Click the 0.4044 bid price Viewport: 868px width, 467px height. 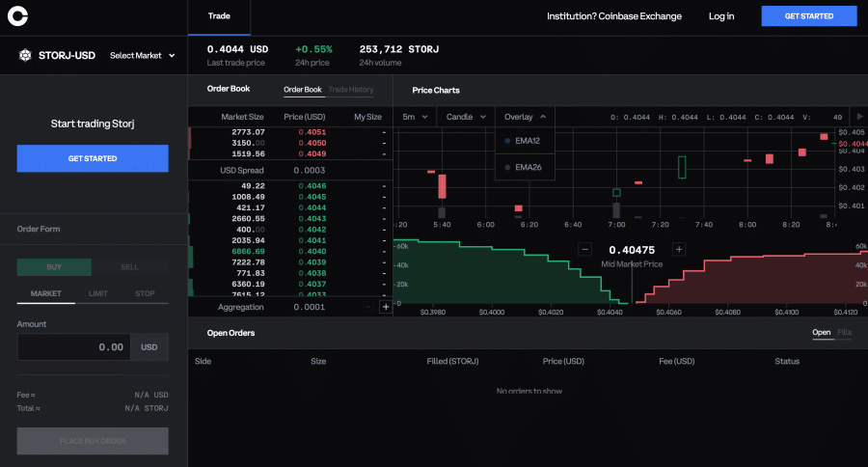tap(312, 207)
